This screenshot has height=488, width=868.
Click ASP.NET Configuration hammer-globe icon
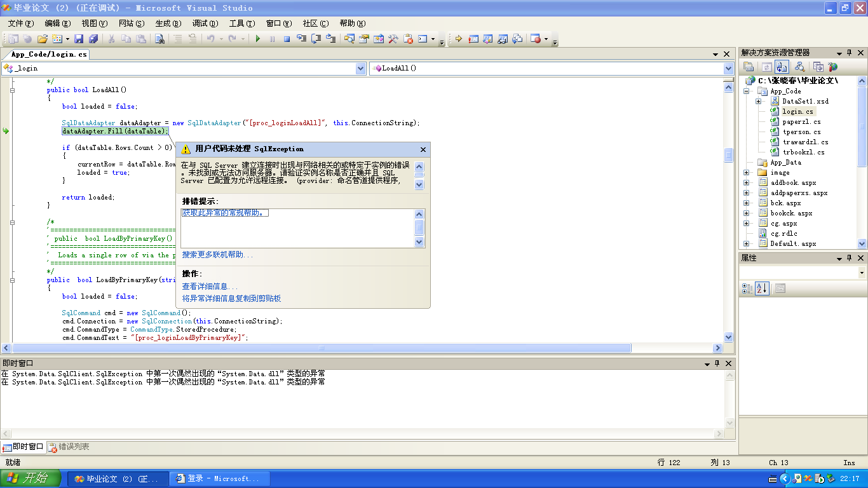[x=832, y=67]
